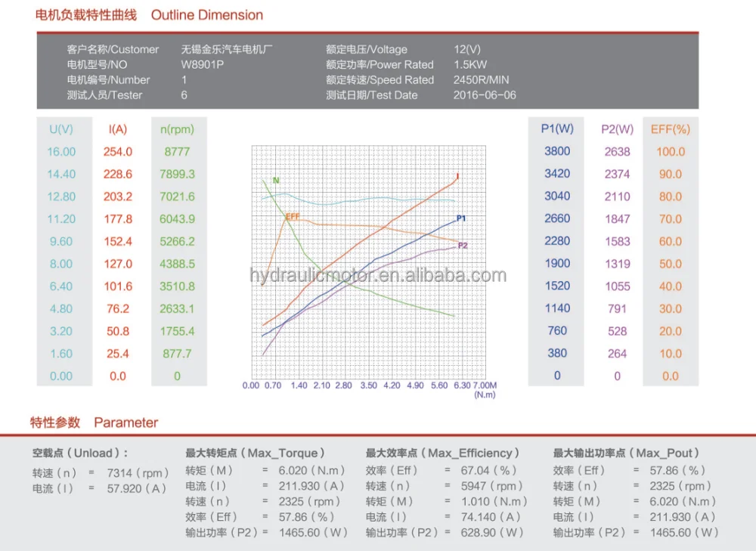This screenshot has width=756, height=551.
Task: Select unload speed '7314 (rpm)'
Action: point(138,473)
